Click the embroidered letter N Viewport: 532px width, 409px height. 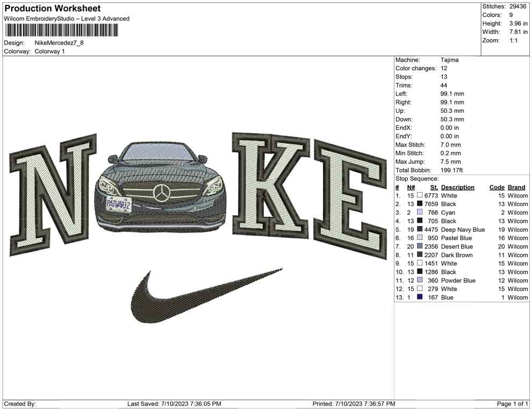click(53, 194)
